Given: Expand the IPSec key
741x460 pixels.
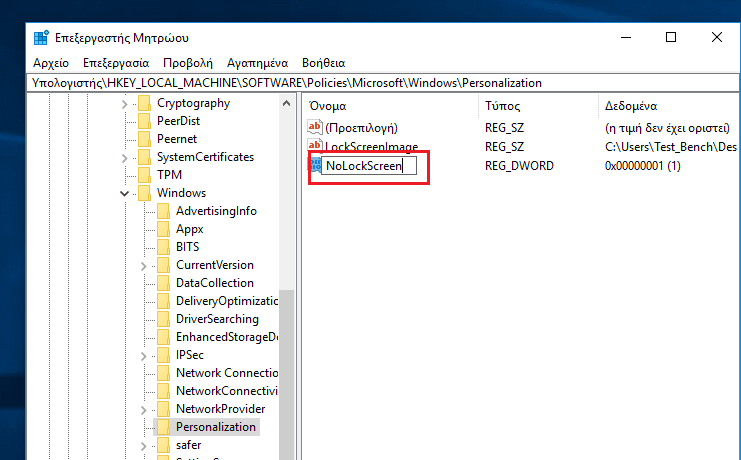Looking at the screenshot, I should [144, 355].
